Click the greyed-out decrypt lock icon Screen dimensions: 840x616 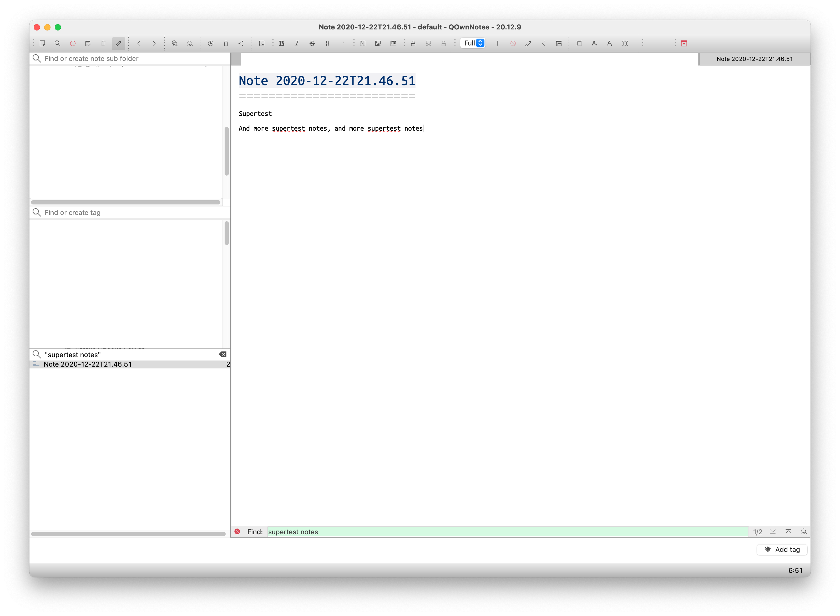(x=444, y=43)
